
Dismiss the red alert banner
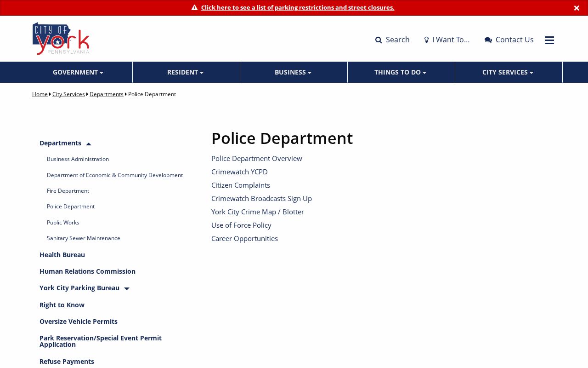pos(577,8)
